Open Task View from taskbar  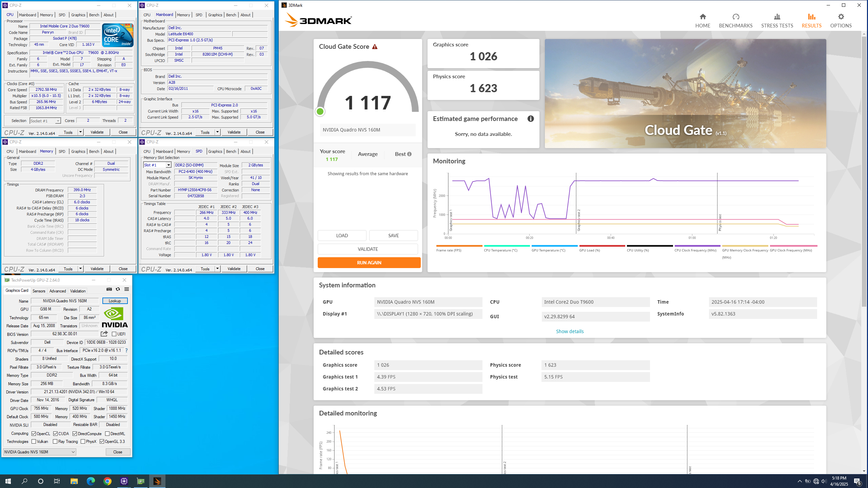tap(57, 481)
